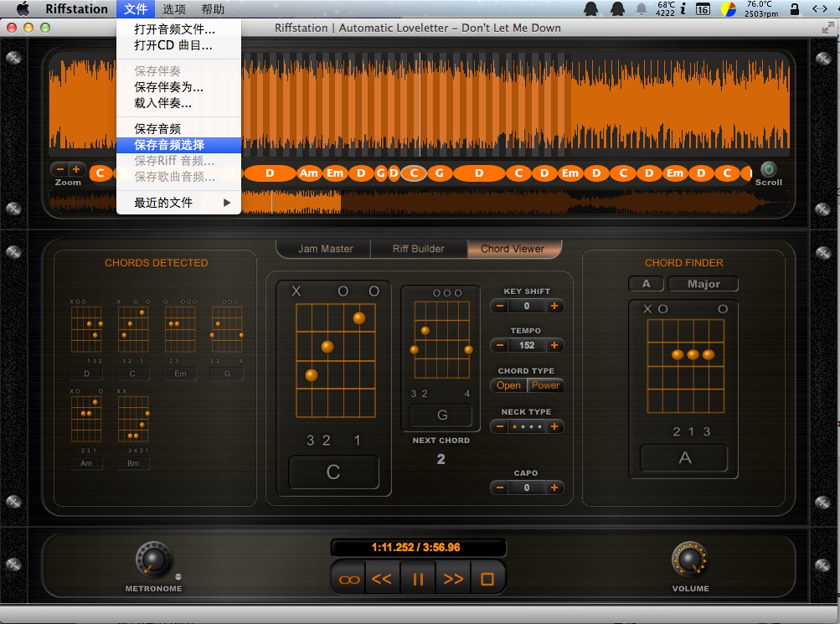
Task: Choose 载入伴奏... menu item
Action: [178, 103]
